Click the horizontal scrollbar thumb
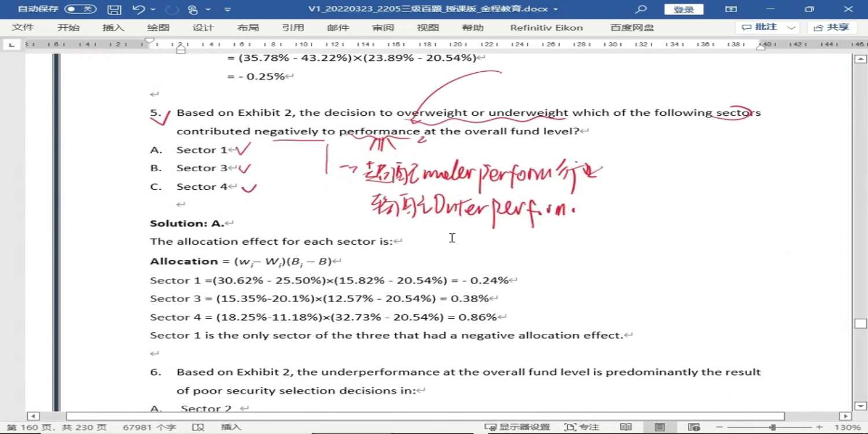The width and height of the screenshot is (868, 434). point(425,416)
